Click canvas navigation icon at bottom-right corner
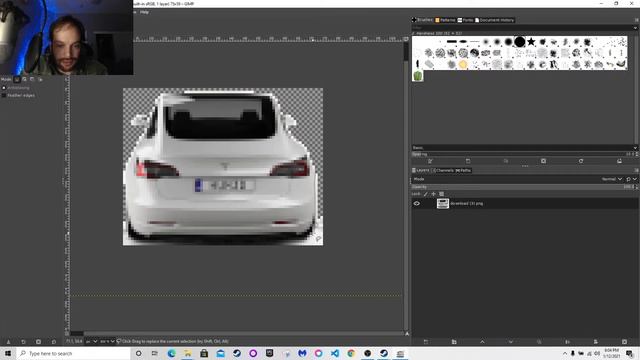Image resolution: width=640 pixels, height=360 pixels. tap(407, 333)
